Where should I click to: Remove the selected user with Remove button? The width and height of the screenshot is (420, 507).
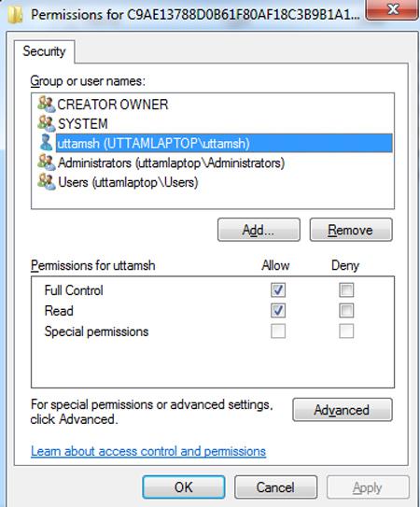[351, 230]
